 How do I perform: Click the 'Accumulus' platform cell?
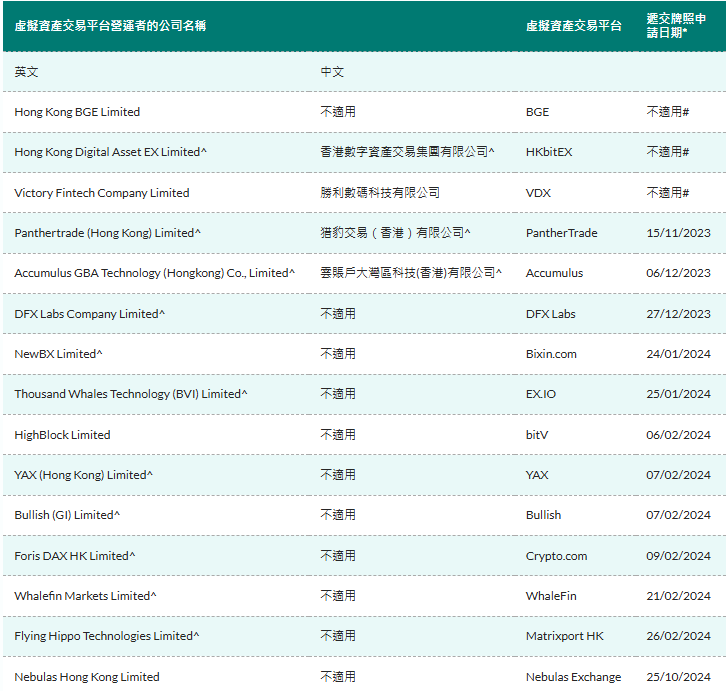point(554,273)
